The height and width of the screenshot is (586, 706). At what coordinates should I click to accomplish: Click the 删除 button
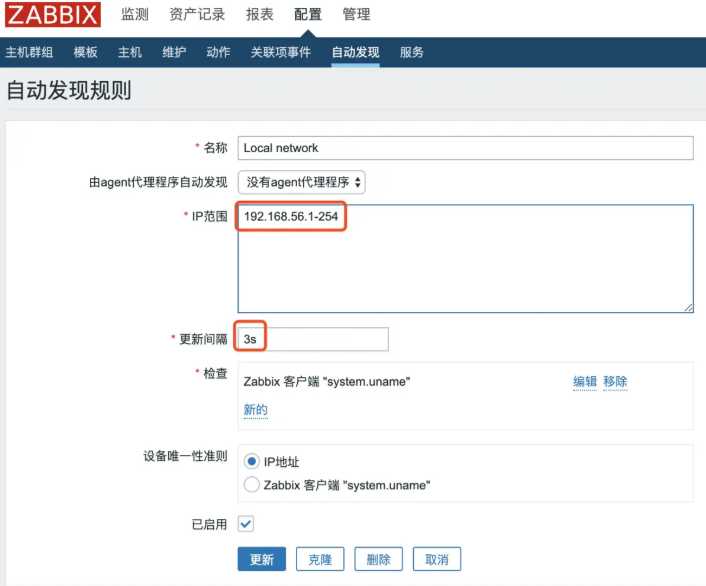coord(378,559)
